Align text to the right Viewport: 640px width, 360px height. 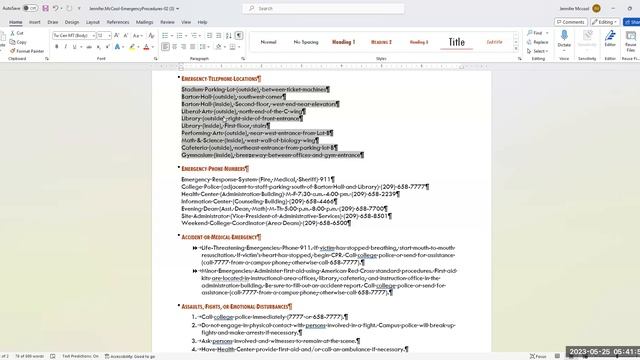183,47
